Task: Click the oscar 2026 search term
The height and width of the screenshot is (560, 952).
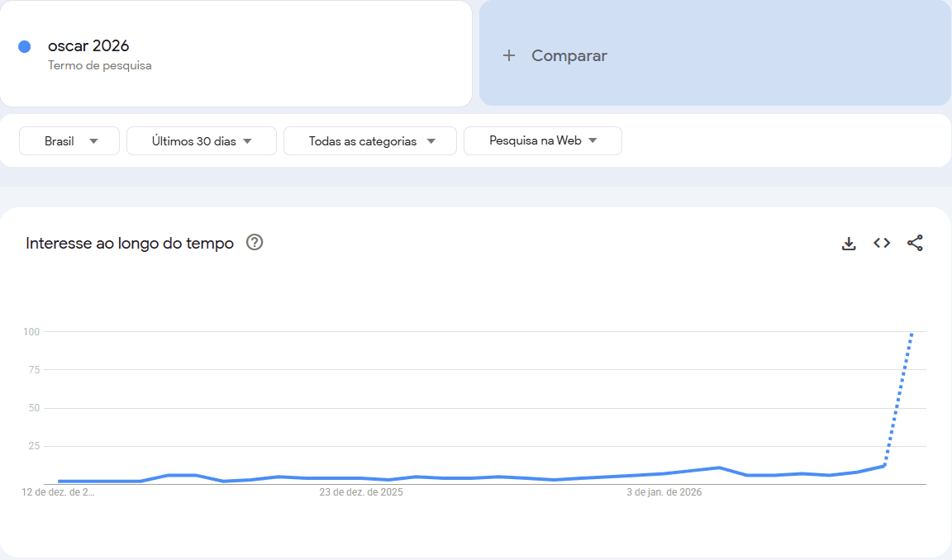Action: [x=88, y=45]
